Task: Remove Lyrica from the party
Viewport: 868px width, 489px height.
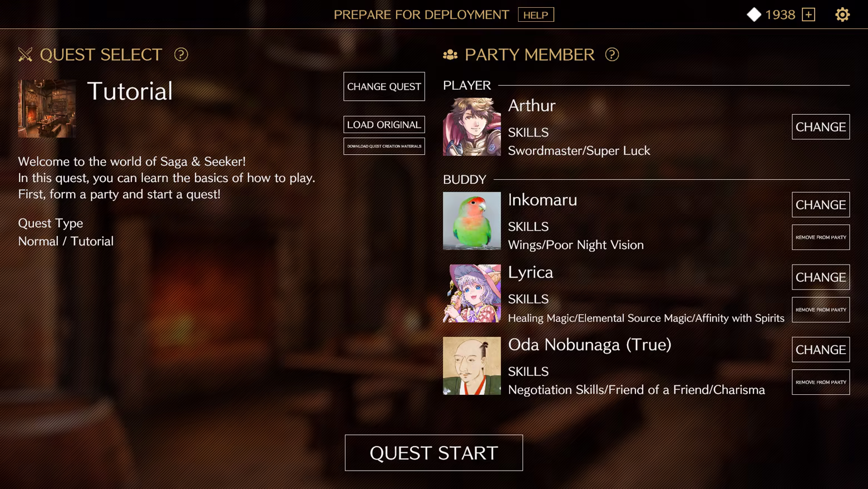Action: click(x=821, y=310)
